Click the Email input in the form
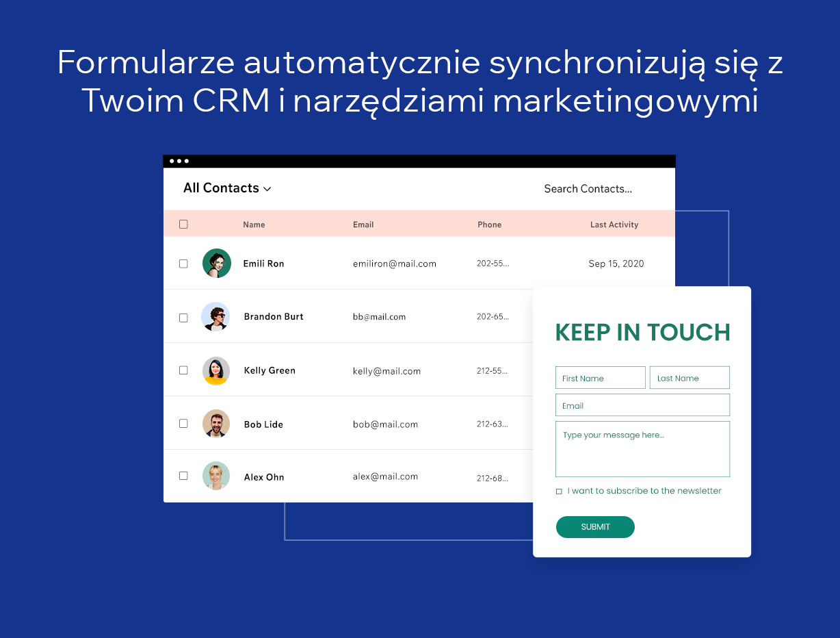Viewport: 840px width, 638px height. [643, 405]
